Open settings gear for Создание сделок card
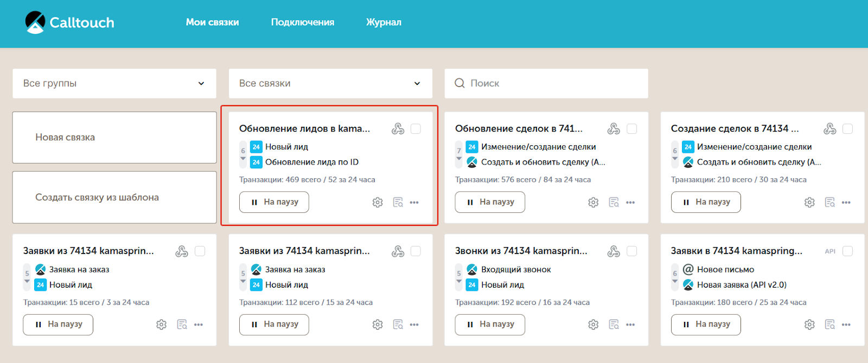Viewport: 868px width, 363px height. coord(809,202)
